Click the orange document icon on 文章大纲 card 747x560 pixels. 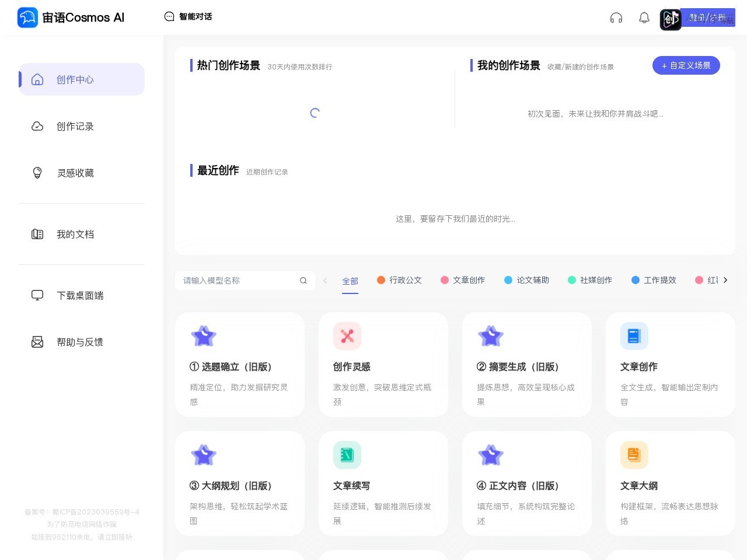[634, 455]
